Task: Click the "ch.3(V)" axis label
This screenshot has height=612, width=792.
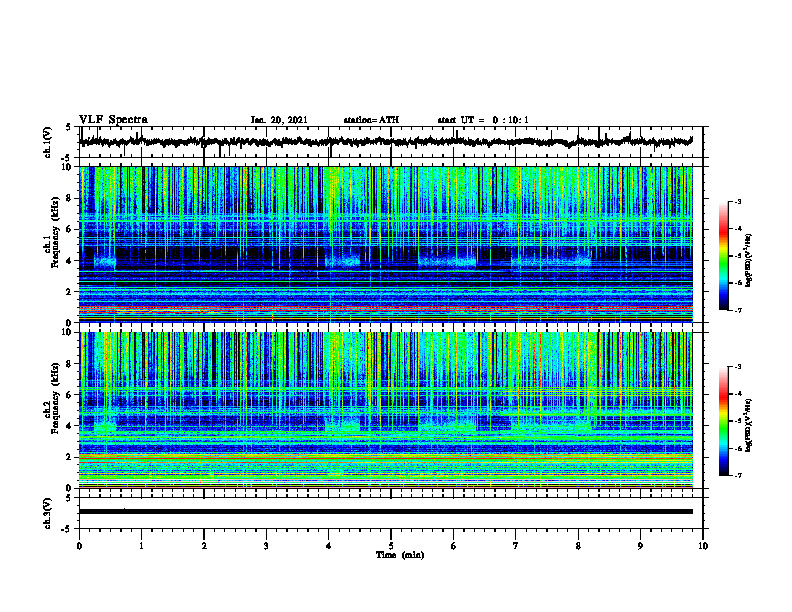Action: pos(48,513)
